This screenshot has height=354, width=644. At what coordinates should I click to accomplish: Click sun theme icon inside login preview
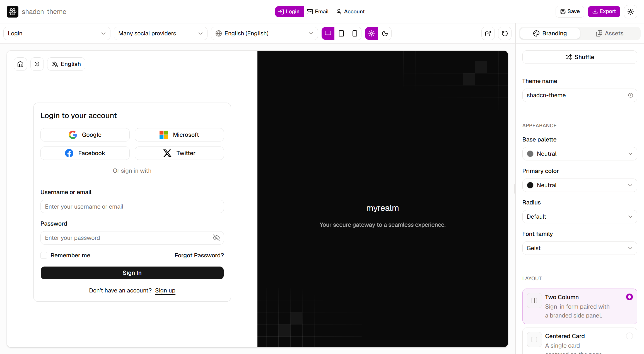point(37,64)
